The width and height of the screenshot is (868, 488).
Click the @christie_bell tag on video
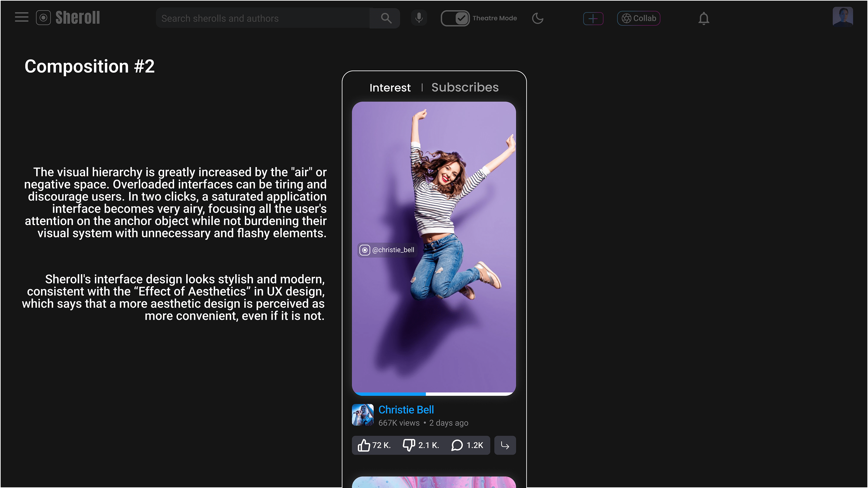(x=387, y=250)
